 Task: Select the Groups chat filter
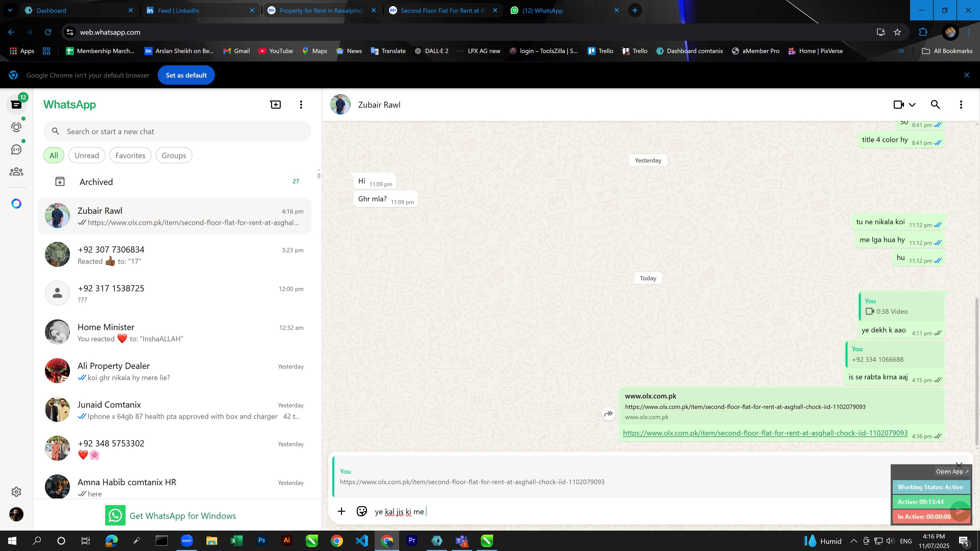tap(174, 156)
